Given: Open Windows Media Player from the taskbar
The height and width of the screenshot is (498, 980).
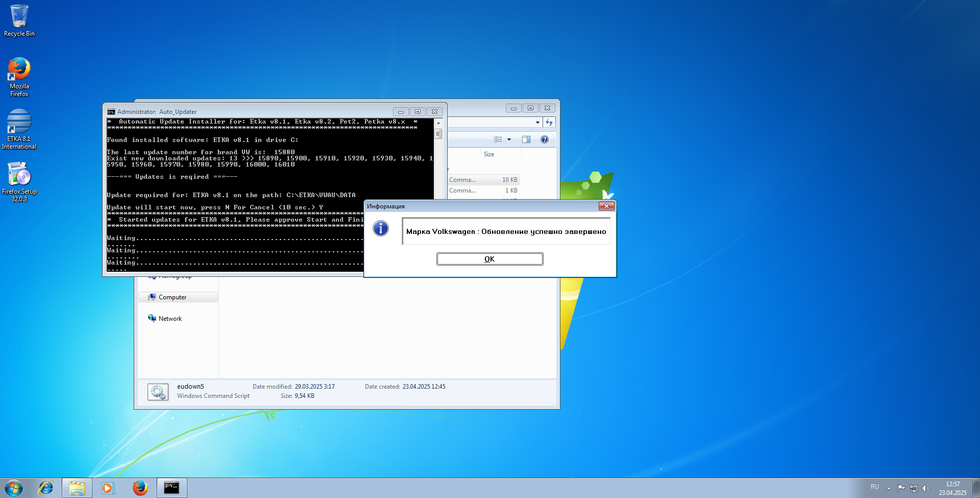Looking at the screenshot, I should (108, 488).
